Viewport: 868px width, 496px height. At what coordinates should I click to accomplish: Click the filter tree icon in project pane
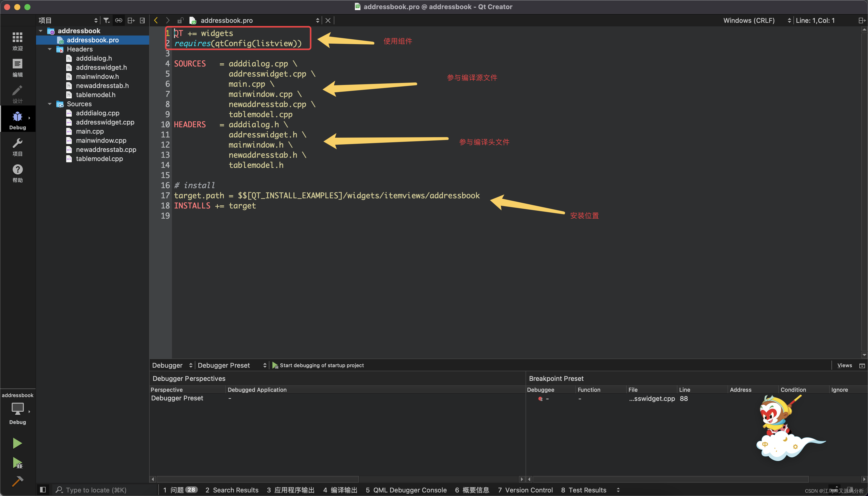pyautogui.click(x=107, y=21)
